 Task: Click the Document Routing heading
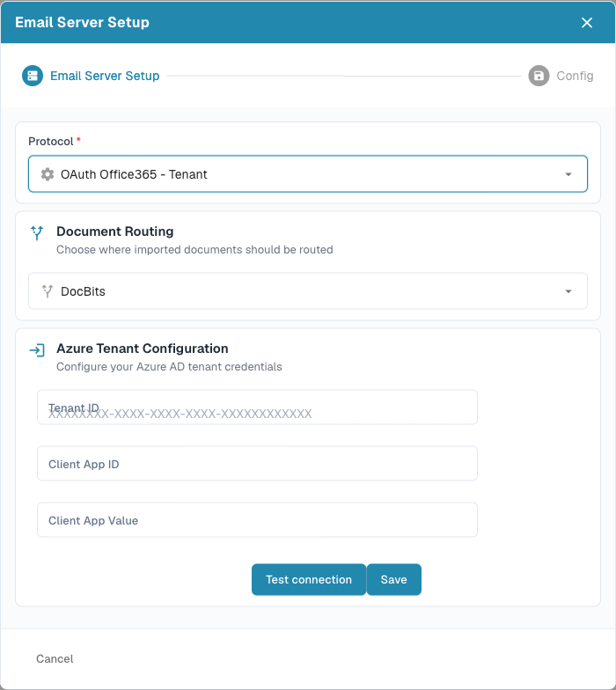tap(114, 231)
